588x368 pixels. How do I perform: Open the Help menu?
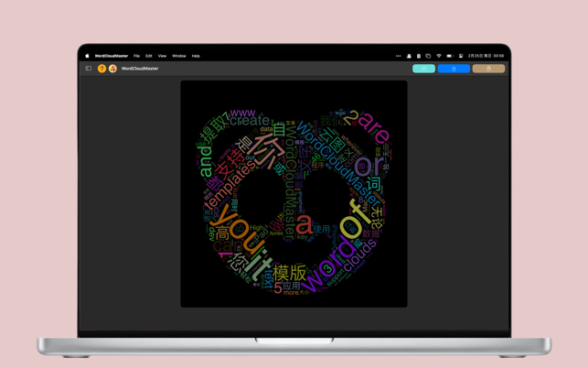(x=196, y=56)
